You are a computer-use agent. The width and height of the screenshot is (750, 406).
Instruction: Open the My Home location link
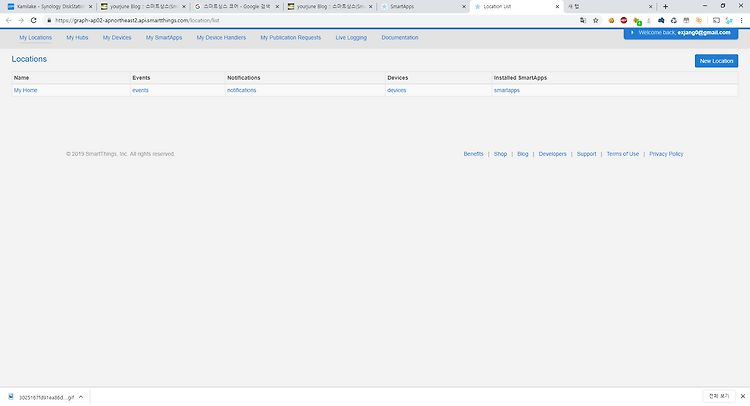25,90
